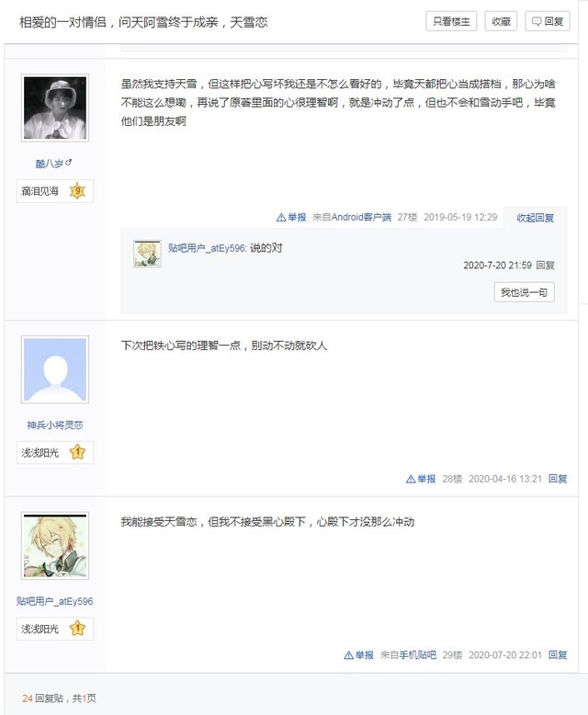Bookmark thread with 收藏 button
The width and height of the screenshot is (588, 715).
[501, 21]
